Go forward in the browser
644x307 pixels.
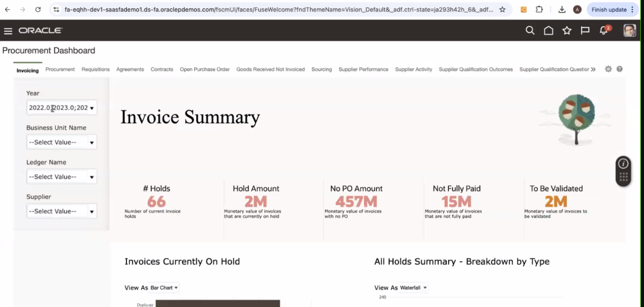coord(23,10)
